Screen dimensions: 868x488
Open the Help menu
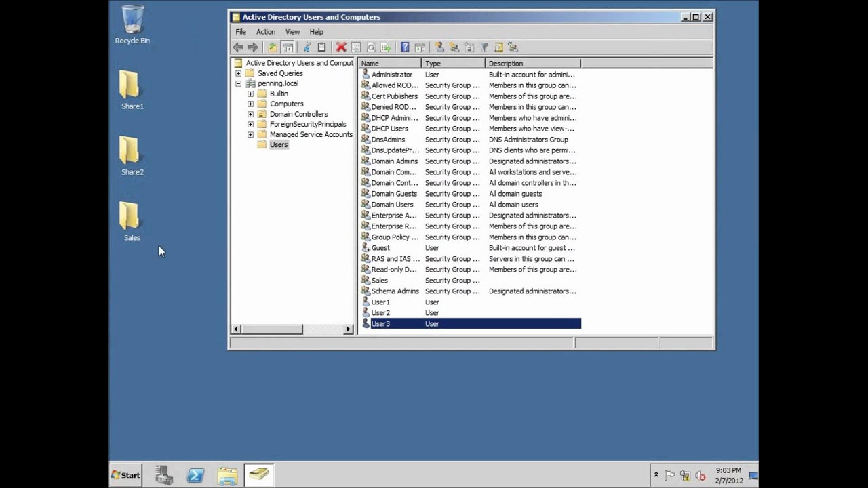317,32
